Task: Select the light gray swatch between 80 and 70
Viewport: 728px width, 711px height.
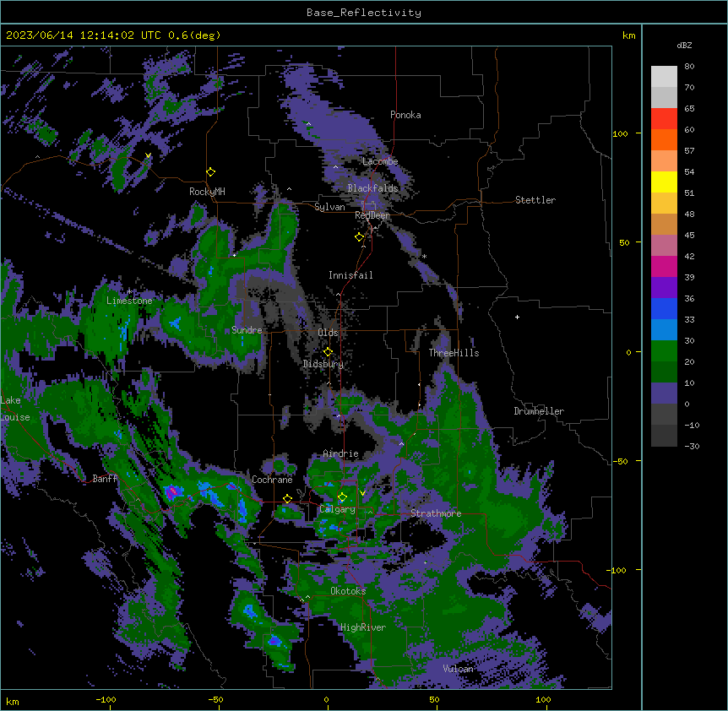Action: click(x=664, y=77)
